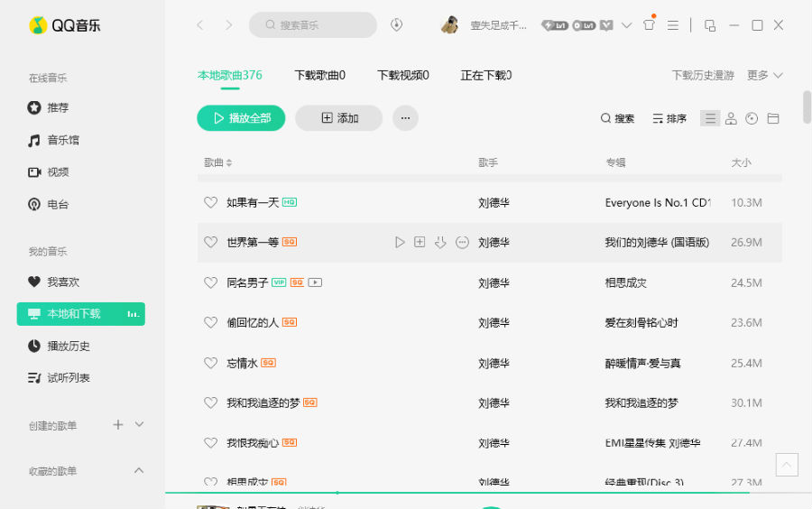Click the green diamond VIP level badge
Viewport: 812px width, 509px height.
[x=555, y=25]
